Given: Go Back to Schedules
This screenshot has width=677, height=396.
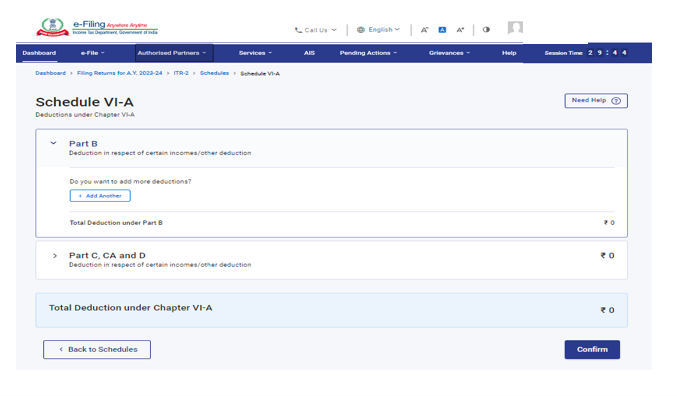Looking at the screenshot, I should tap(97, 349).
